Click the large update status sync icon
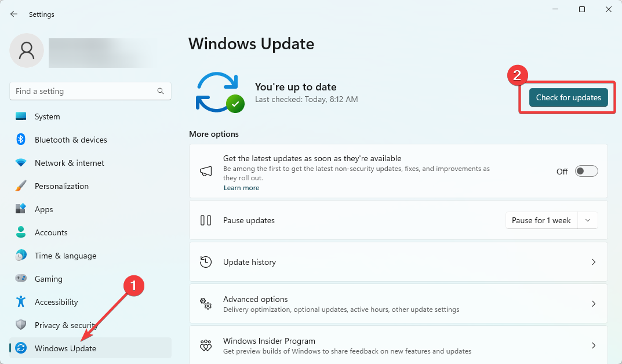The image size is (622, 364). click(219, 92)
